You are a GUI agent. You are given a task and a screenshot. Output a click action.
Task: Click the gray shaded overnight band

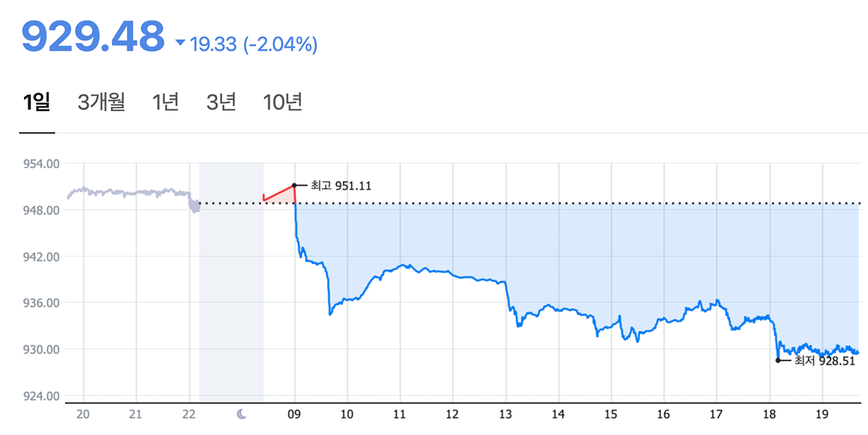pyautogui.click(x=231, y=289)
